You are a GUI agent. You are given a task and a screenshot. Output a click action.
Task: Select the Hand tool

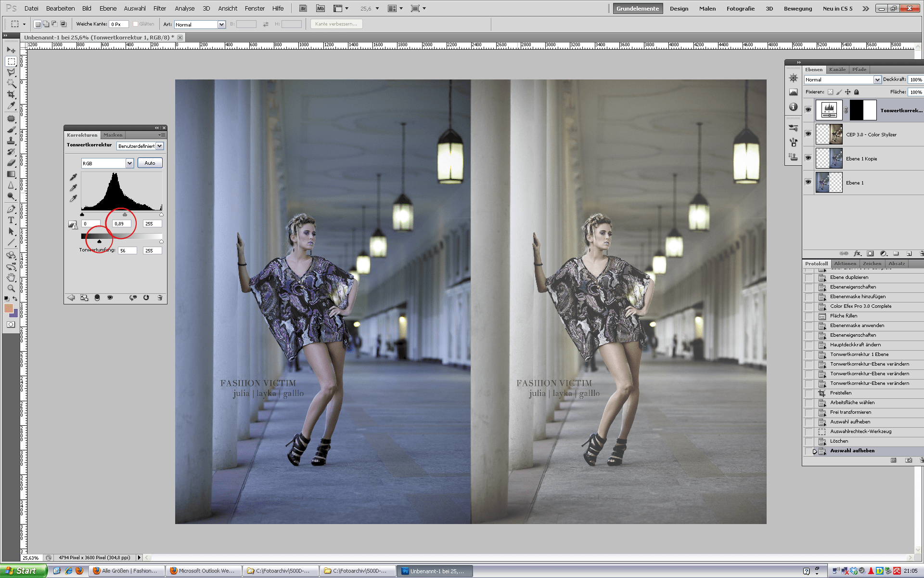(x=11, y=277)
